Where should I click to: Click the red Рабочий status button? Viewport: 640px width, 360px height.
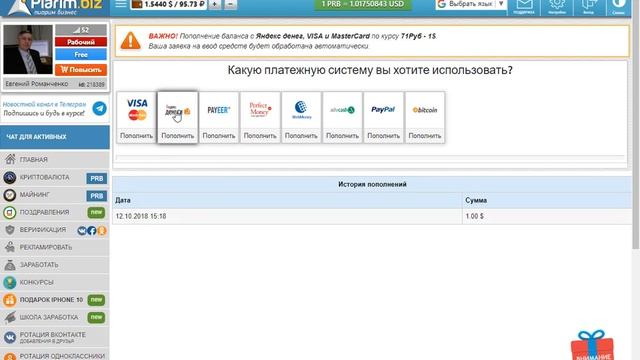point(81,42)
